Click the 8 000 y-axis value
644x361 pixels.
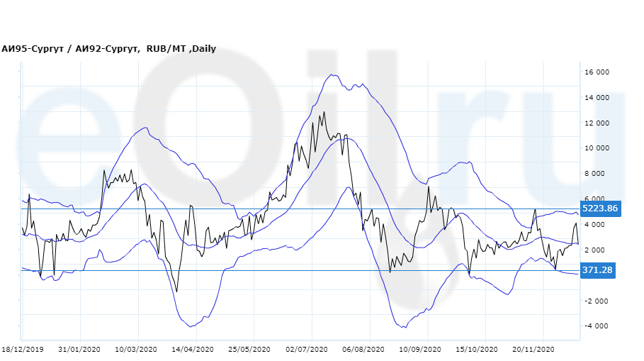[x=597, y=174]
